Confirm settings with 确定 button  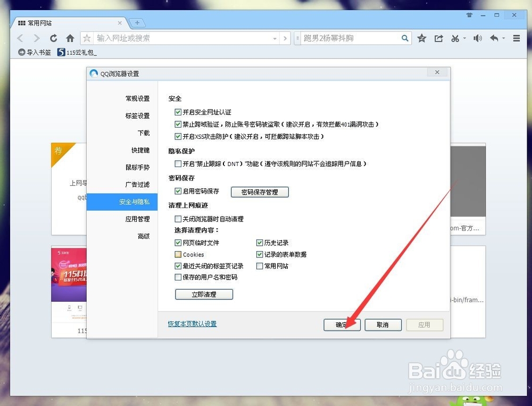[x=342, y=325]
